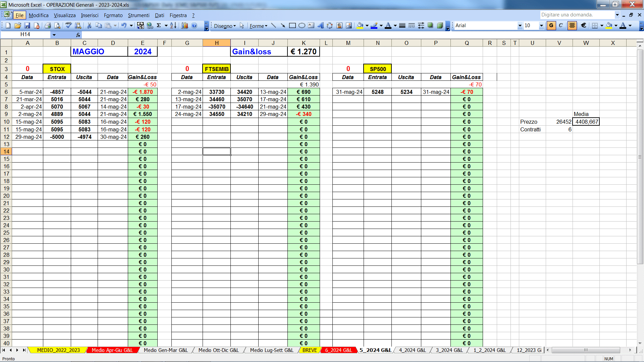Select the drawing objects pointer
644x362 pixels.
(242, 25)
